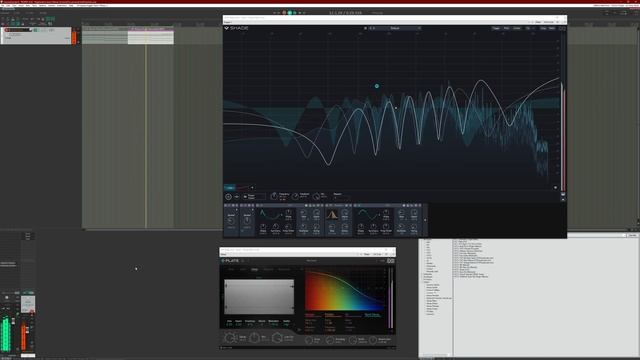Click the third large knob in Plate
The height and width of the screenshot is (360, 640).
point(277,338)
